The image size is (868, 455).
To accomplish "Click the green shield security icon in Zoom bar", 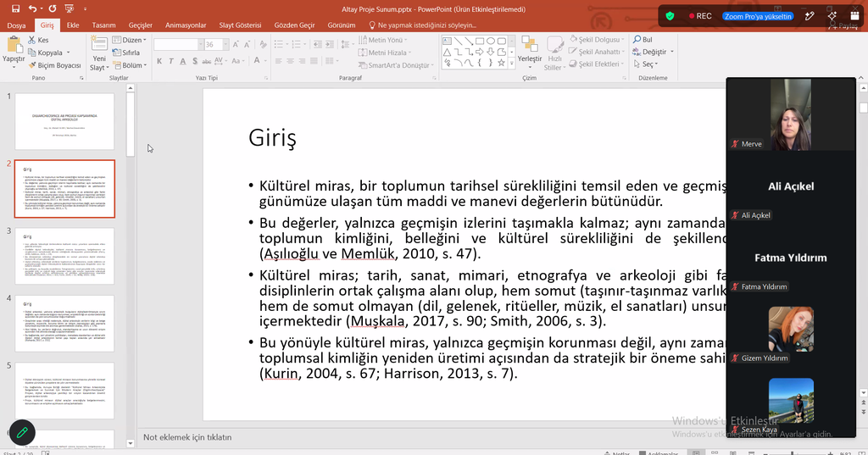I will click(670, 16).
